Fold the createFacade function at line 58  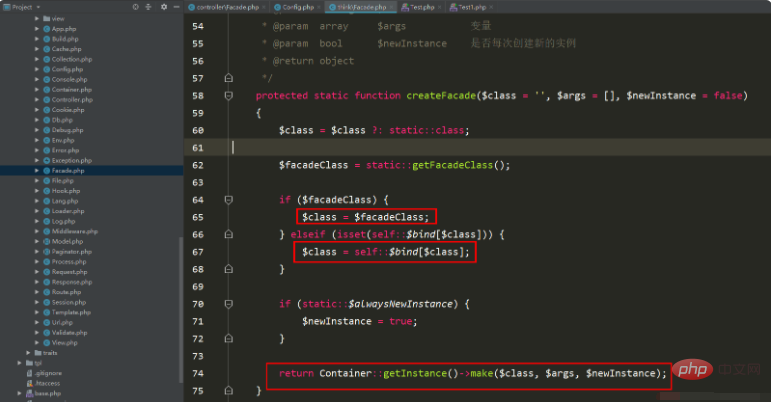pos(229,95)
